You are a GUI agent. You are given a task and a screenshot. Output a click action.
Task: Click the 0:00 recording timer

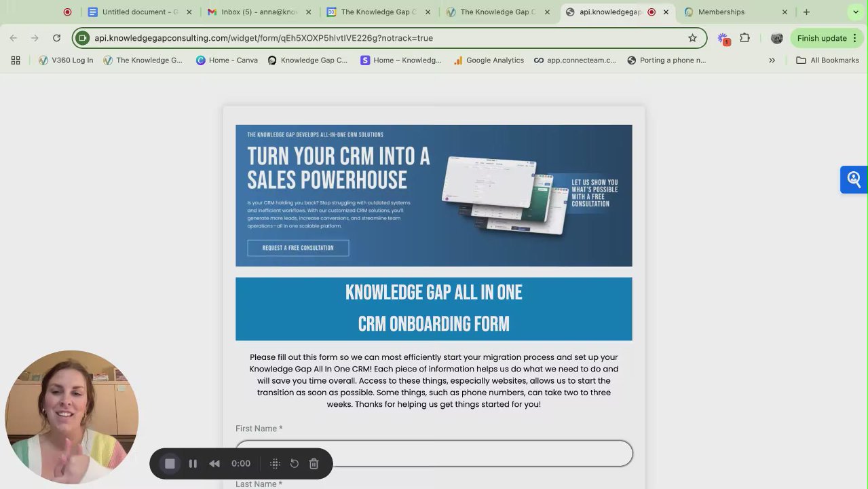[x=241, y=463]
